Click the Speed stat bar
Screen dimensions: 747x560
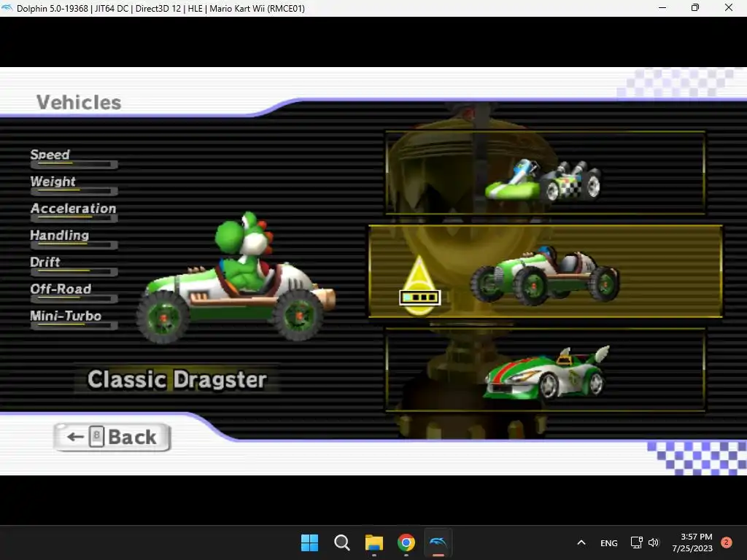74,165
